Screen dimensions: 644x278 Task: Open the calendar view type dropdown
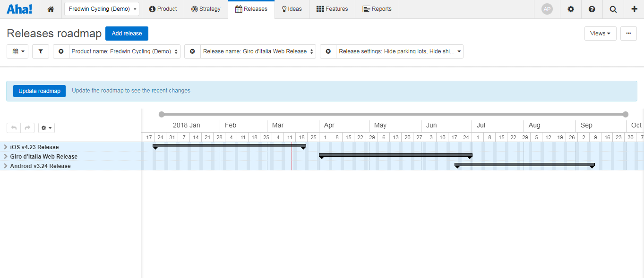pyautogui.click(x=17, y=51)
